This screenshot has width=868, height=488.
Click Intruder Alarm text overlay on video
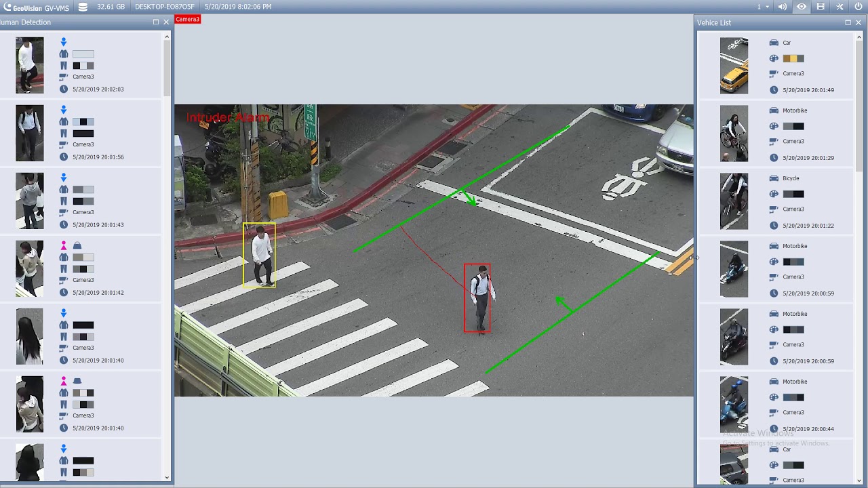(x=228, y=118)
